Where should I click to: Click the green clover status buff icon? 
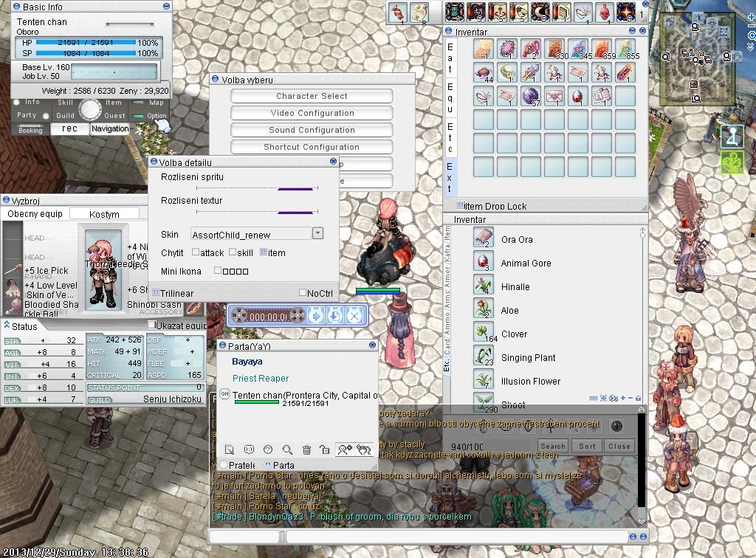pos(732,162)
